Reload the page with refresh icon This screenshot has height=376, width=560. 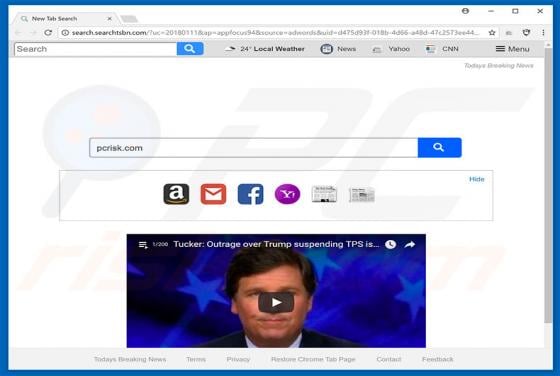(48, 32)
